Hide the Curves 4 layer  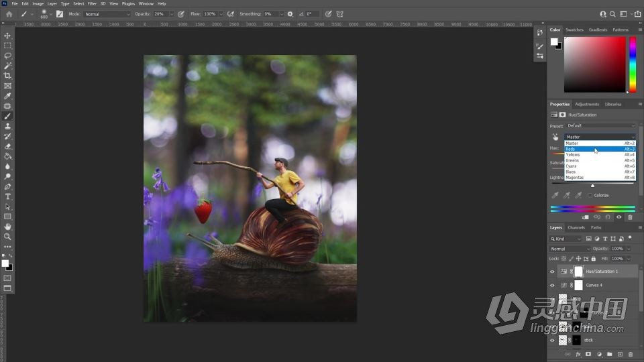[x=552, y=286]
